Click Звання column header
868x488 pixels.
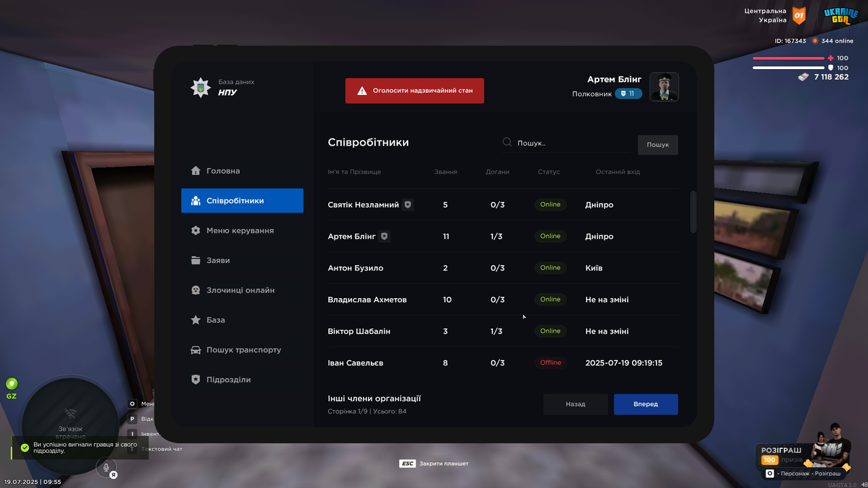point(446,172)
